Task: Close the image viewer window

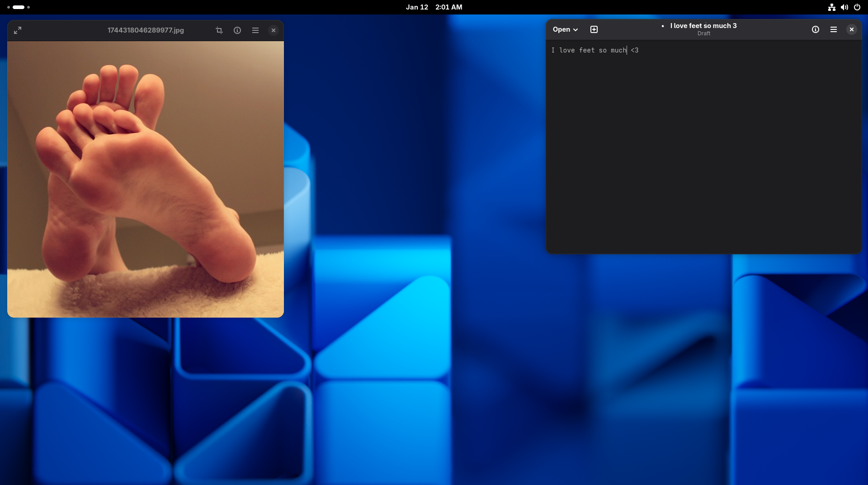Action: tap(274, 30)
